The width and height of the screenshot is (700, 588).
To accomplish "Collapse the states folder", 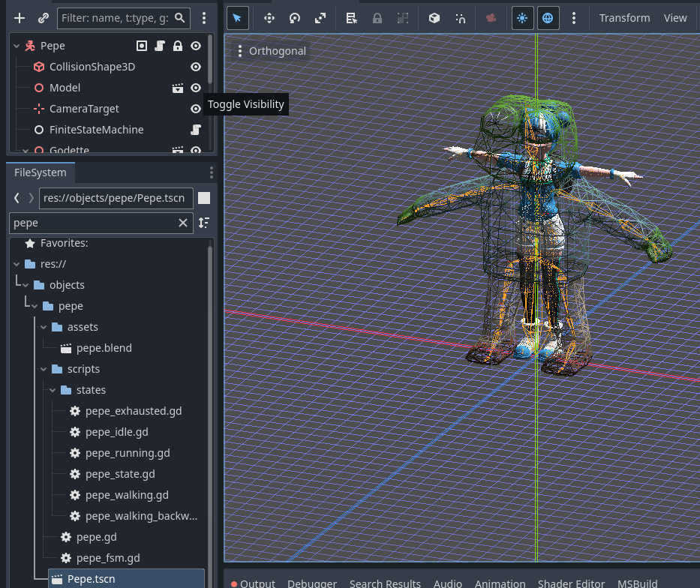I will [53, 390].
